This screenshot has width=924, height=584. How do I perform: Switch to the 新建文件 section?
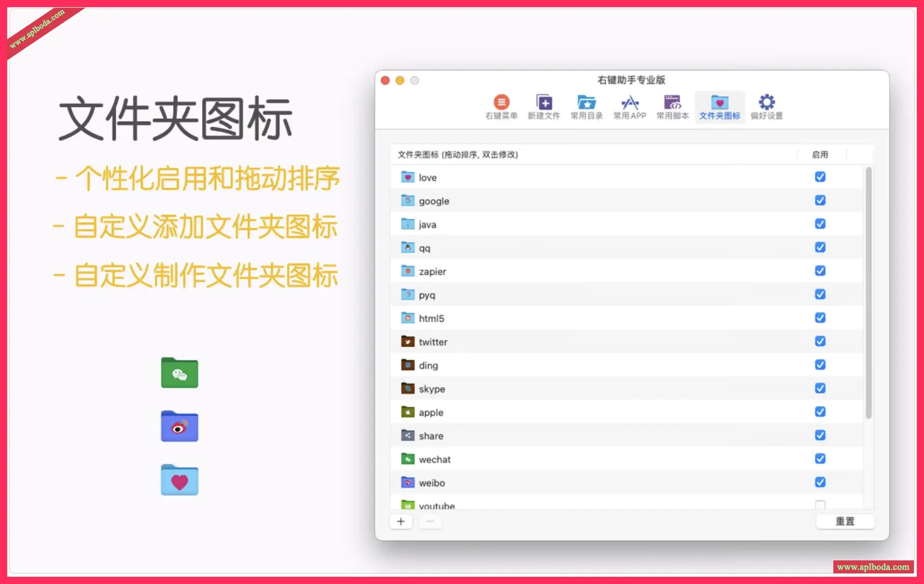click(544, 106)
